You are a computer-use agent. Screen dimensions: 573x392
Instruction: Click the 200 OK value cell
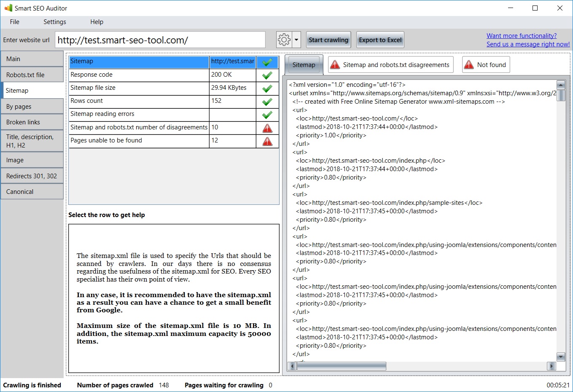point(233,75)
